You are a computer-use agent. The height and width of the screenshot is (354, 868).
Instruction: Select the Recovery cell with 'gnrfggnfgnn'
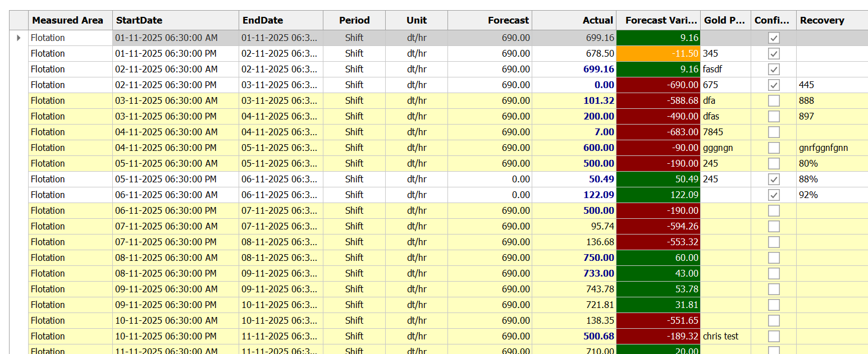(831, 148)
